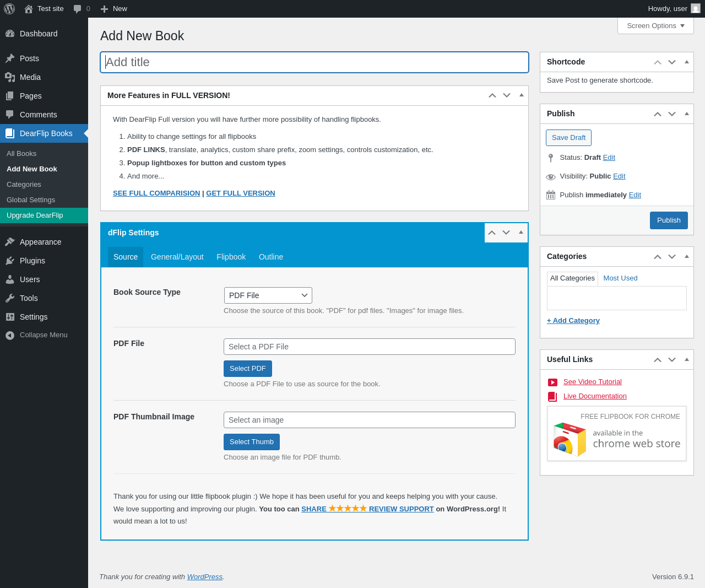This screenshot has height=588, width=705.
Task: Open the WordPress logo menu
Action: coord(9,9)
